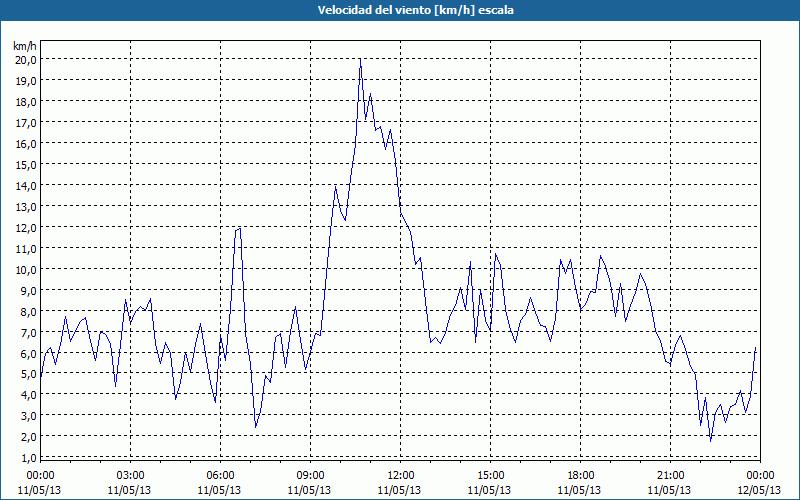Click the "11/05/13" date under 09:00

coord(310,490)
